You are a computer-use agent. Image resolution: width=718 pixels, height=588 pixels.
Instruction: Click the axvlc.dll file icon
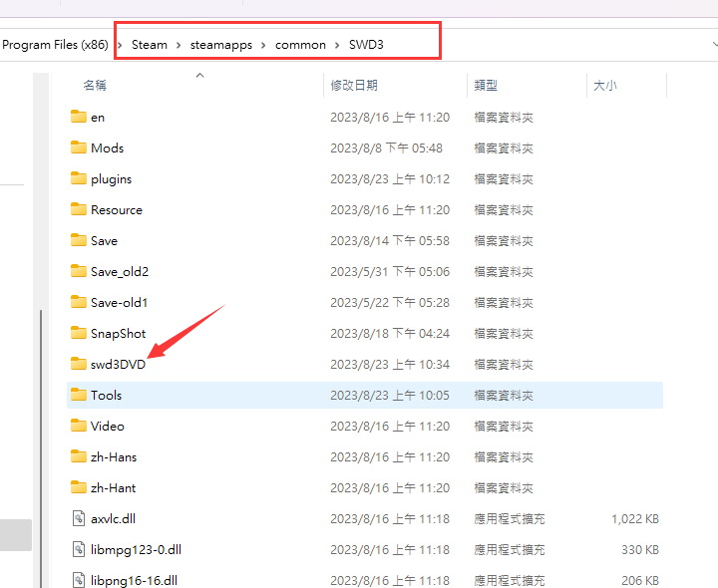click(79, 518)
